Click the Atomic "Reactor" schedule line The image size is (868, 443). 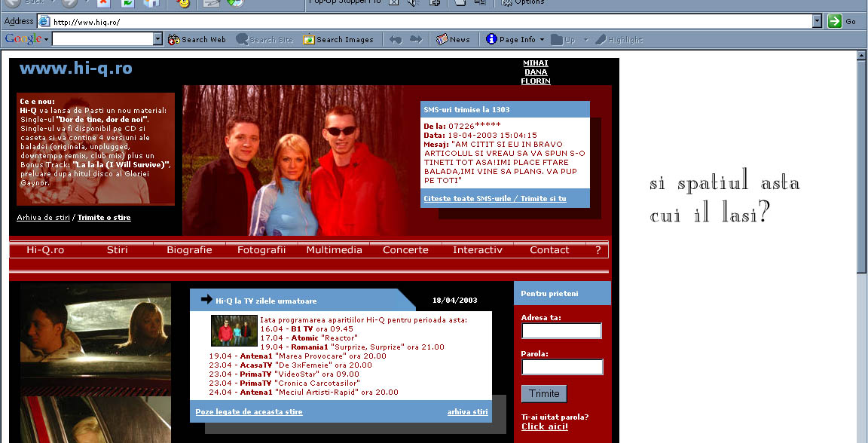pos(309,338)
